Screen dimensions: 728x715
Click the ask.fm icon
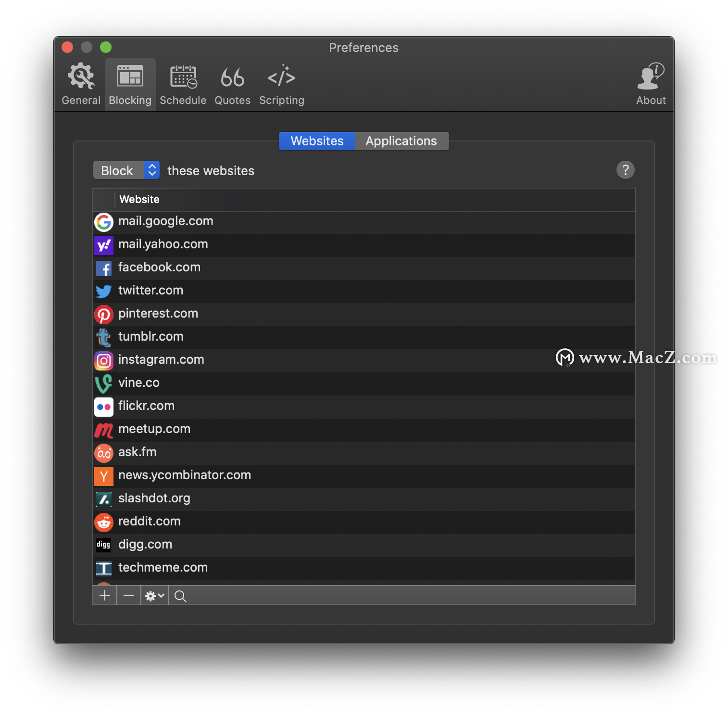click(104, 453)
